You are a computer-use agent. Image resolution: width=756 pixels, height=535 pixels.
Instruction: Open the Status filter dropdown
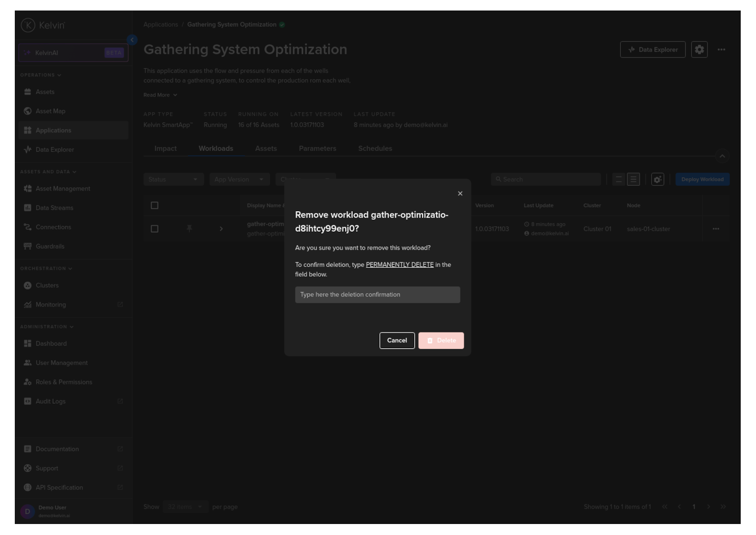(173, 180)
